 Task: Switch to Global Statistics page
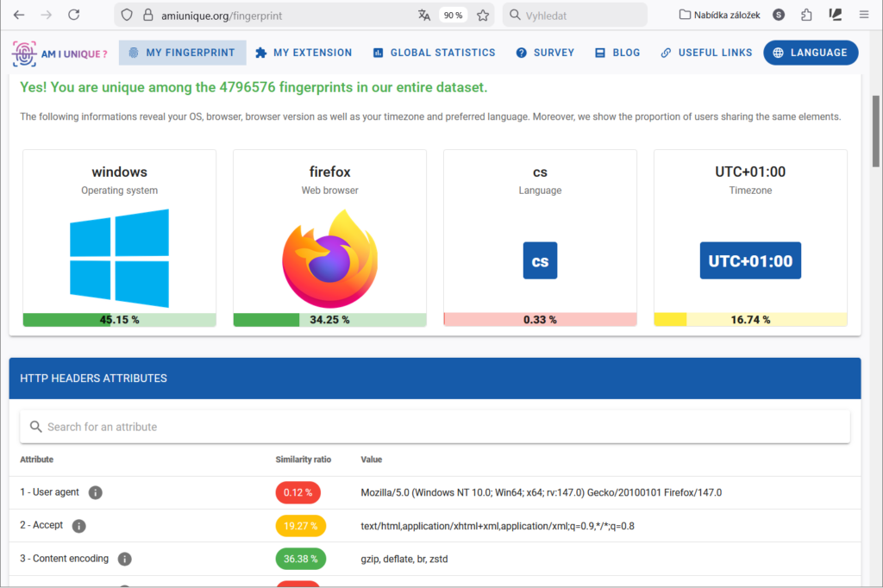pyautogui.click(x=434, y=53)
